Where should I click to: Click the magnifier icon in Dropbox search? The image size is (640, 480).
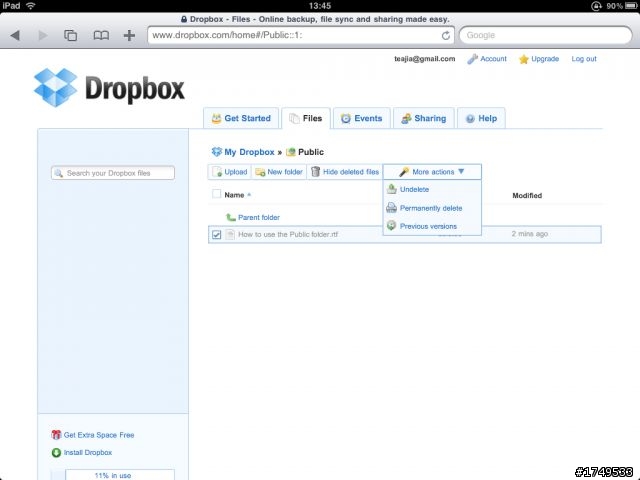pos(59,173)
